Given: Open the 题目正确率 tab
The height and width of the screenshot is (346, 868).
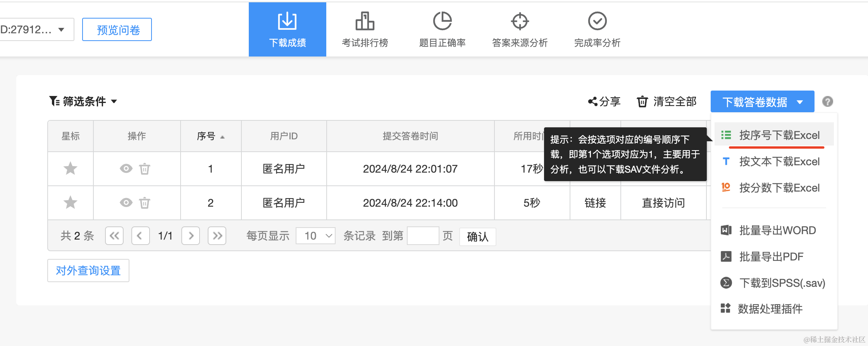Looking at the screenshot, I should [x=442, y=29].
